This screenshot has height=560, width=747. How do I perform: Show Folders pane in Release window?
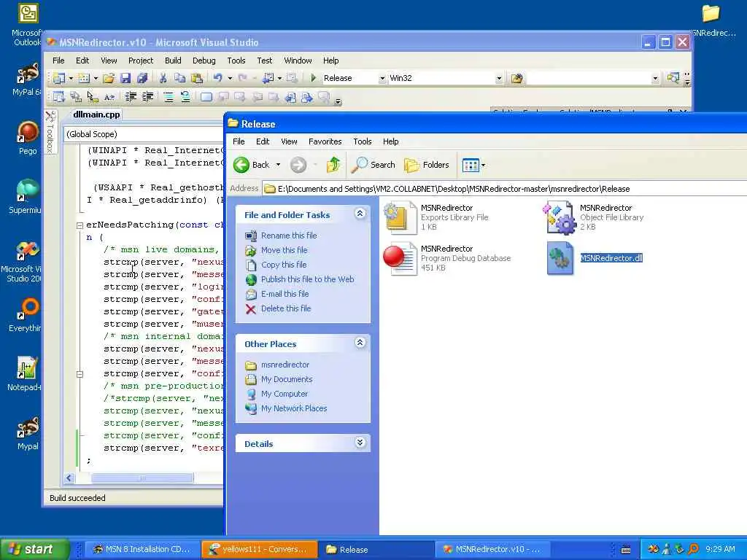tap(427, 165)
